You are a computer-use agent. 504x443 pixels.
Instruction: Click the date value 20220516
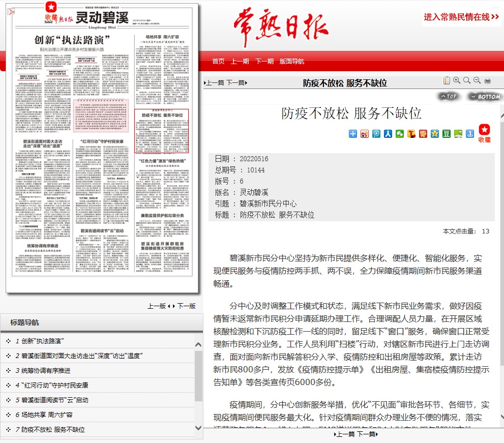pyautogui.click(x=254, y=159)
